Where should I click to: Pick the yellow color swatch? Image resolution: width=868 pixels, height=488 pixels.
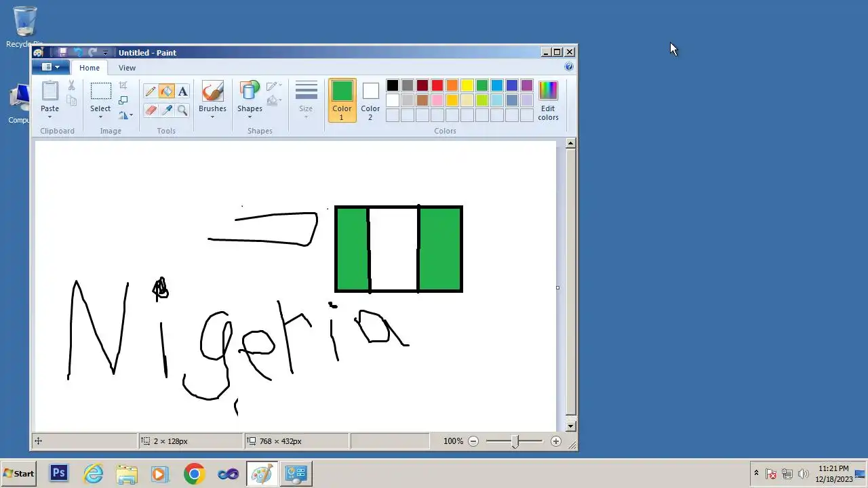(467, 85)
